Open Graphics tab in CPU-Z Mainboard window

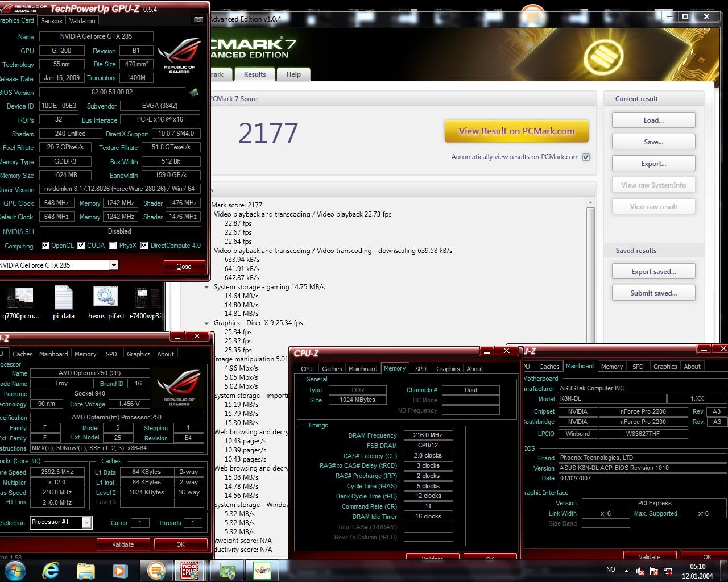tap(665, 367)
